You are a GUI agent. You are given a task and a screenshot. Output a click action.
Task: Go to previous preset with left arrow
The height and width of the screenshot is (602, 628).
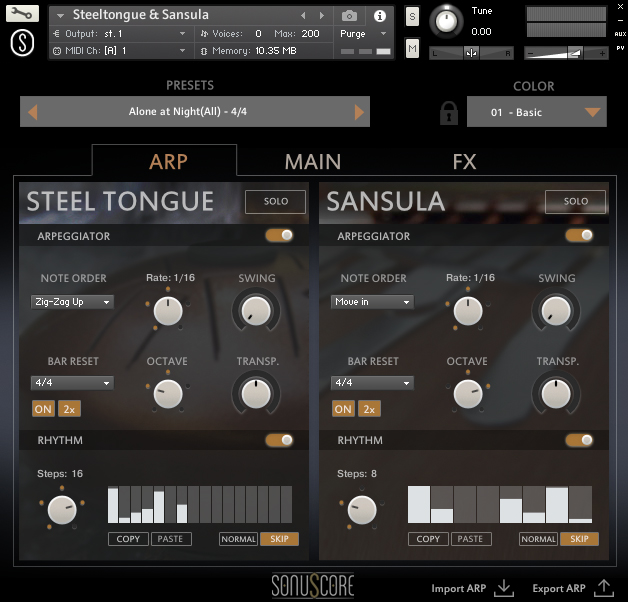[x=33, y=112]
